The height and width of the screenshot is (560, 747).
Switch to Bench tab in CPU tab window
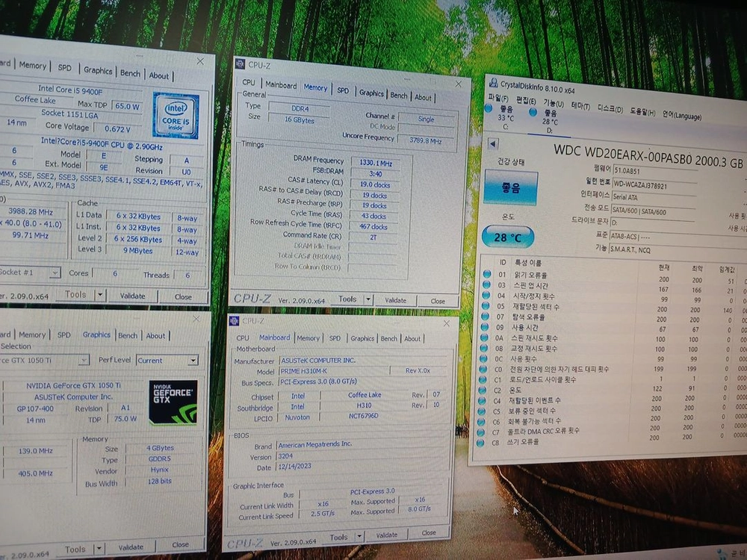click(130, 73)
